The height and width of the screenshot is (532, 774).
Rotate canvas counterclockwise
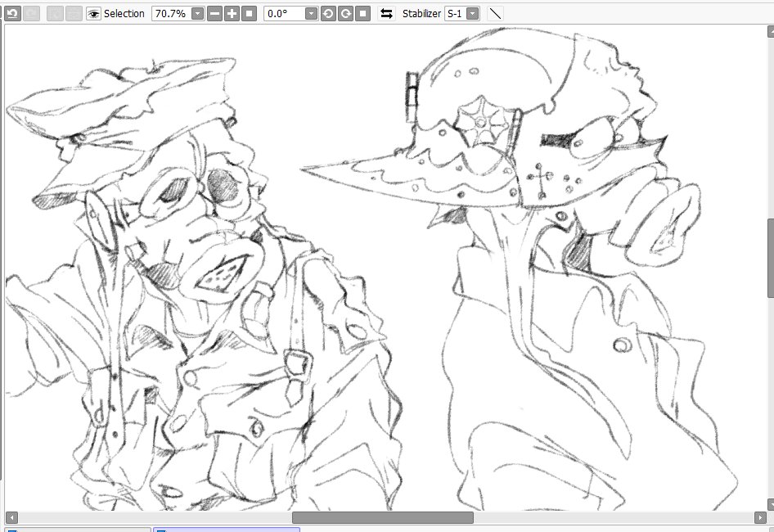click(x=328, y=13)
